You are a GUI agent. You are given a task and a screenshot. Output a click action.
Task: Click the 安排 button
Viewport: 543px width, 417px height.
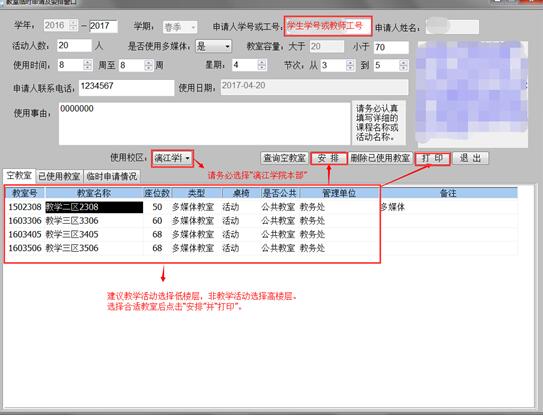pos(328,158)
